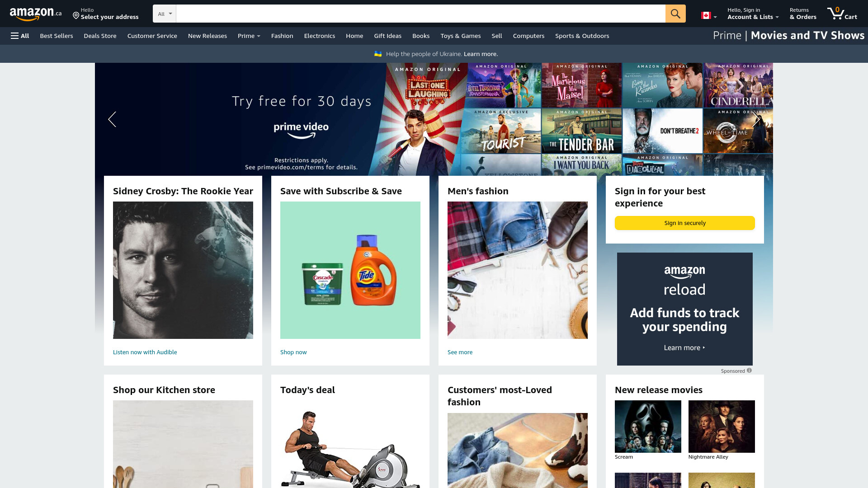This screenshot has height=488, width=868.
Task: Open Deals Store in nav bar
Action: click(100, 36)
